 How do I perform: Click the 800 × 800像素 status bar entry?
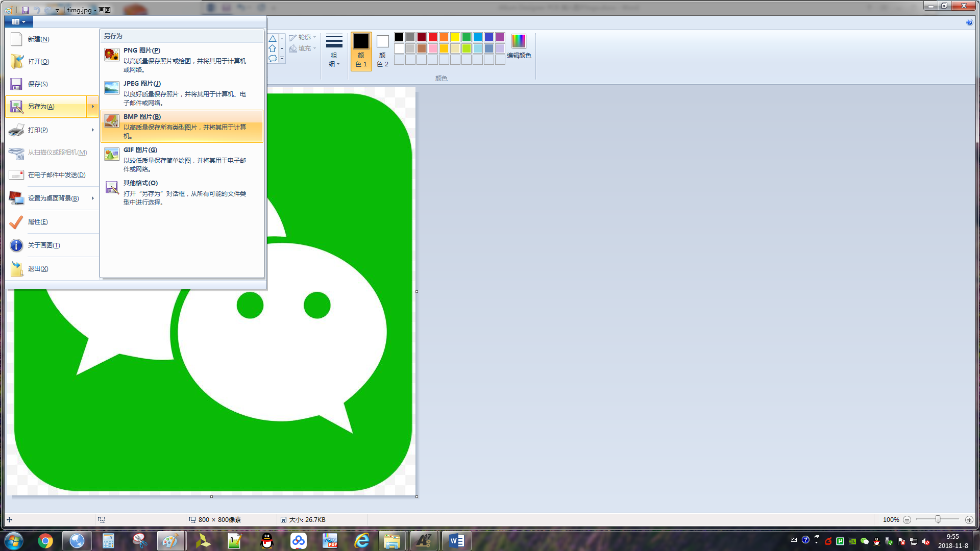215,520
